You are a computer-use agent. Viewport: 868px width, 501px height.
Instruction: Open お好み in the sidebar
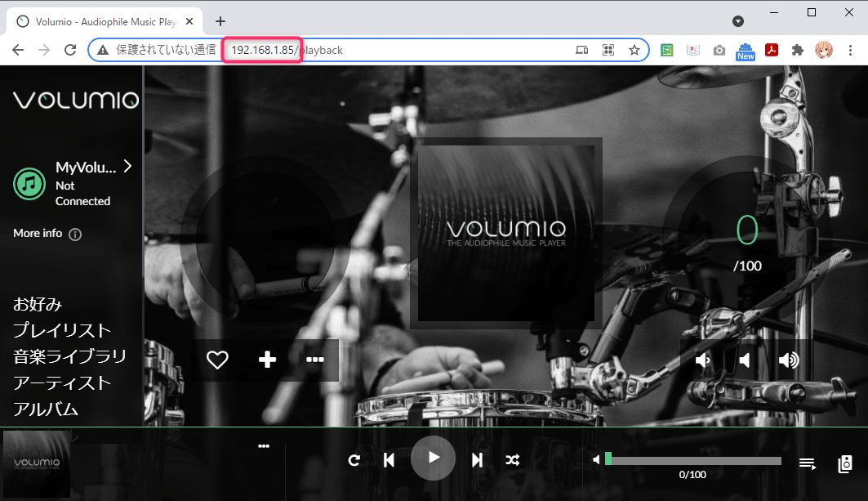click(x=38, y=304)
